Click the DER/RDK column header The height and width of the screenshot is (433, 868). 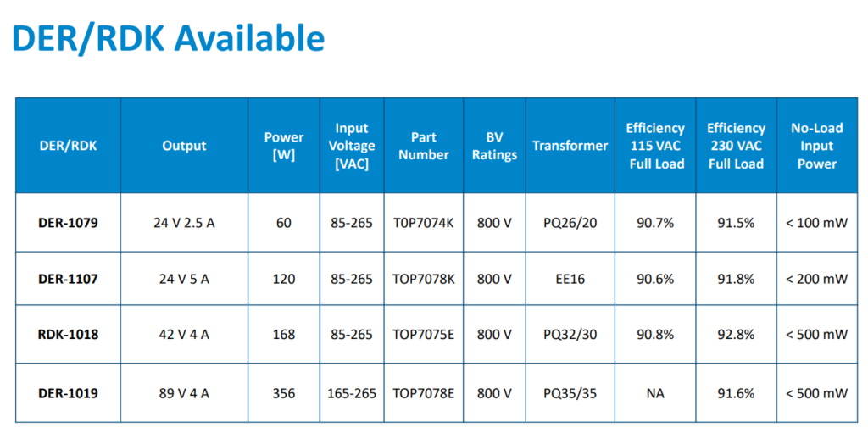[x=68, y=146]
